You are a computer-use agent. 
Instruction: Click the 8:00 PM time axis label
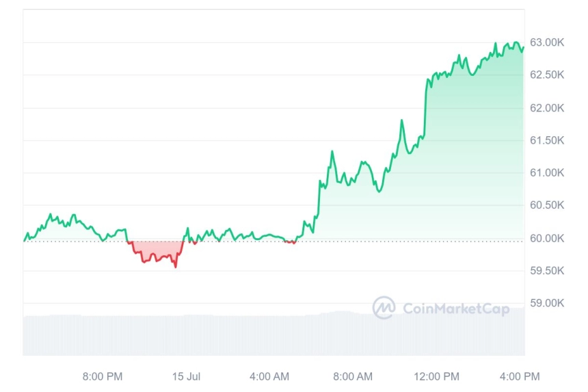click(x=103, y=376)
